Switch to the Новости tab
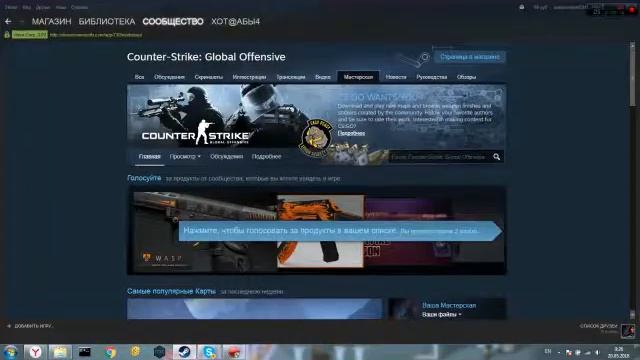This screenshot has height=360, width=640. 396,77
